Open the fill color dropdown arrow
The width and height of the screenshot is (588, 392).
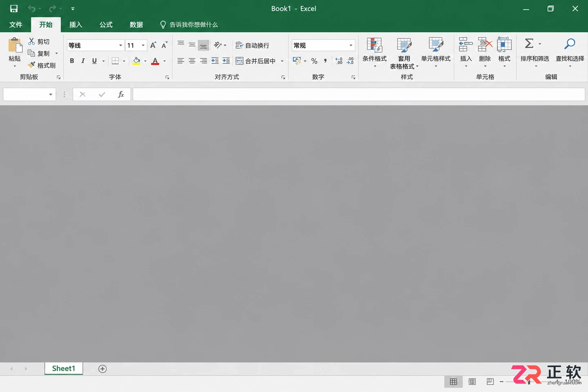point(145,61)
